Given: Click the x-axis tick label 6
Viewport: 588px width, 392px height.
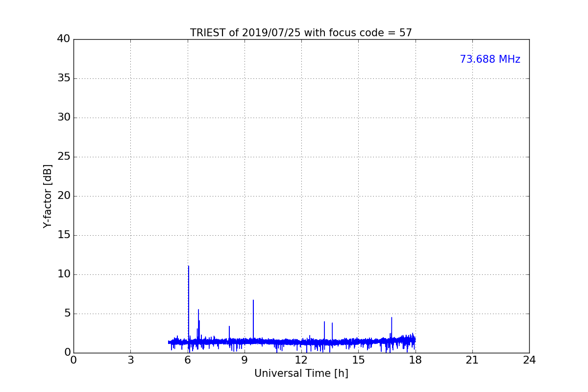Looking at the screenshot, I should click(187, 360).
